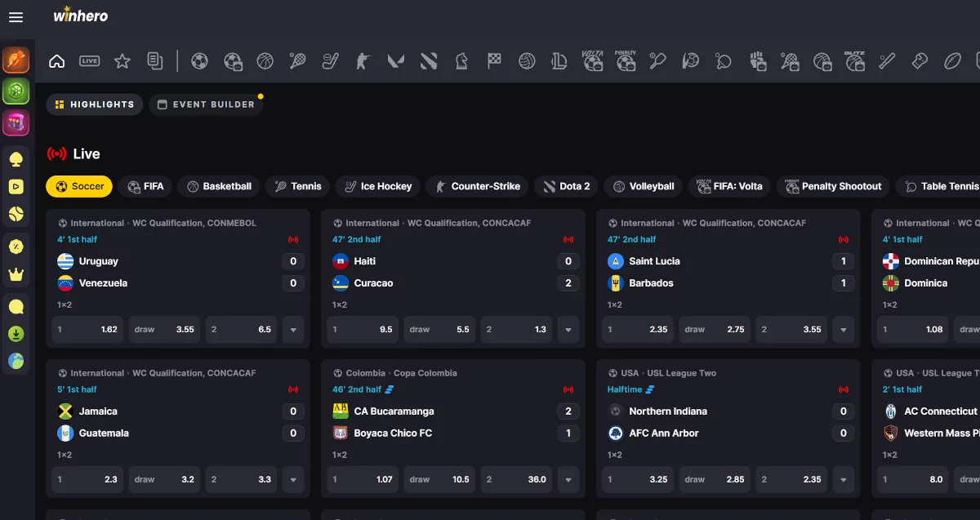Open the tennis ball sidebar icon
This screenshot has width=980, height=520.
pyautogui.click(x=16, y=214)
